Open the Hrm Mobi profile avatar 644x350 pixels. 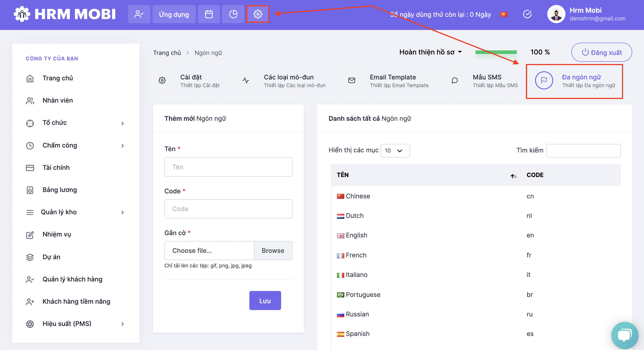pyautogui.click(x=556, y=14)
